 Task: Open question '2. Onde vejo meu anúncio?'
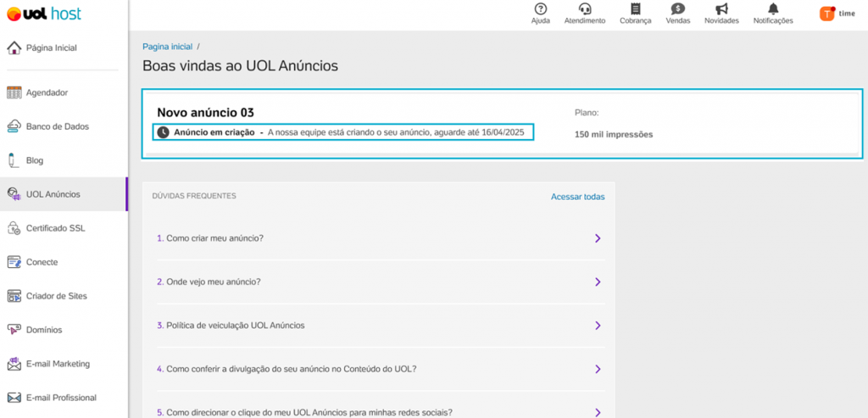pyautogui.click(x=209, y=281)
